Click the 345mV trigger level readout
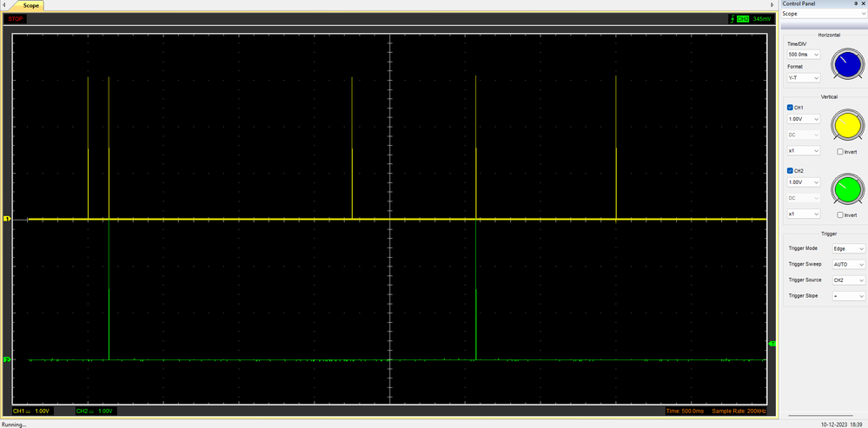The height and width of the screenshot is (428, 868). pyautogui.click(x=762, y=19)
